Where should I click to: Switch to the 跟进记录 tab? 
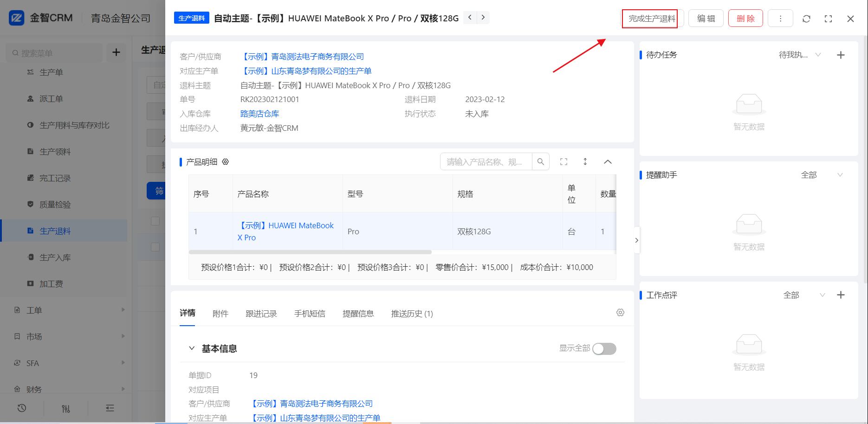pyautogui.click(x=261, y=314)
